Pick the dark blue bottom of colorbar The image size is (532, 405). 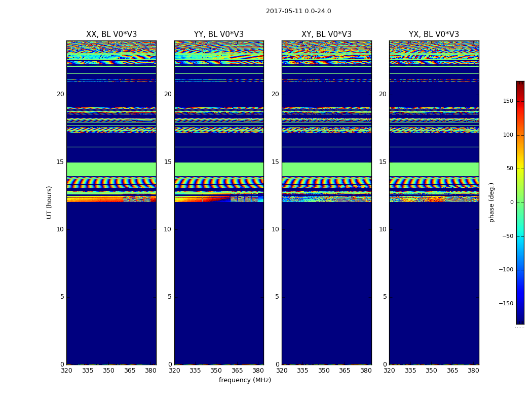pyautogui.click(x=520, y=321)
